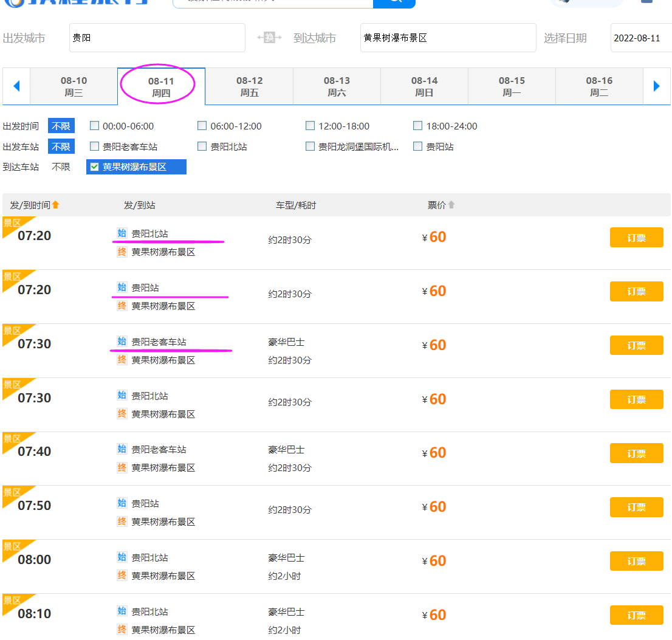The height and width of the screenshot is (640, 672).
Task: Click the swap cities icon
Action: (x=269, y=38)
